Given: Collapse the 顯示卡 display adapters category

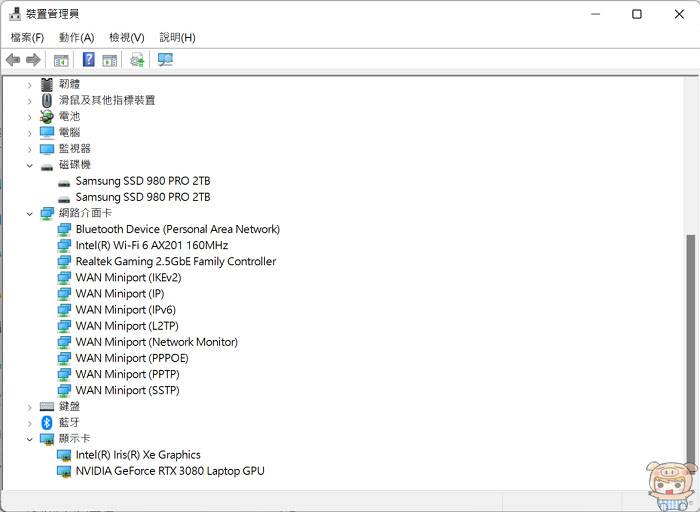Looking at the screenshot, I should (x=29, y=439).
